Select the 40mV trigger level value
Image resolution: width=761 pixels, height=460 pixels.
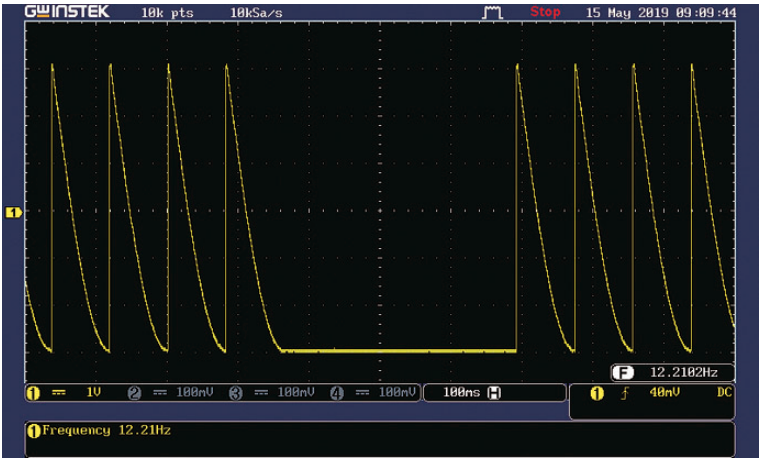664,393
